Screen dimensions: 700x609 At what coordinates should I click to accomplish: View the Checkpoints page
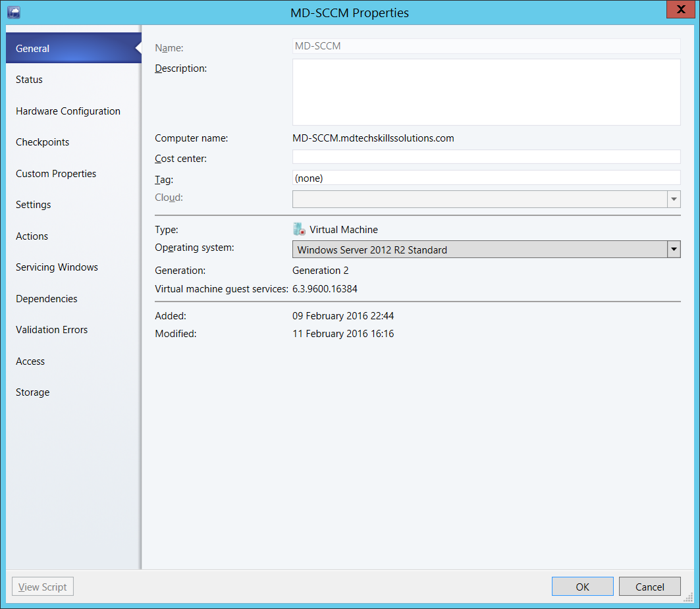tap(42, 142)
